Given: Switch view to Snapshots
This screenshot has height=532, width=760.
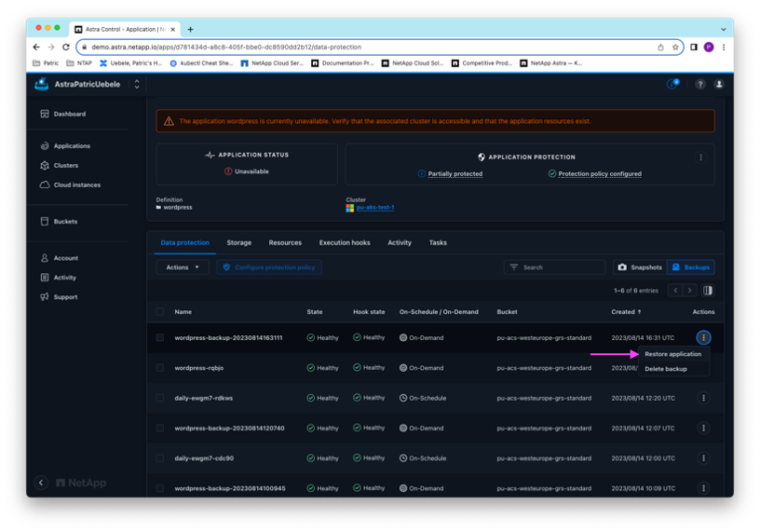Looking at the screenshot, I should coord(640,267).
